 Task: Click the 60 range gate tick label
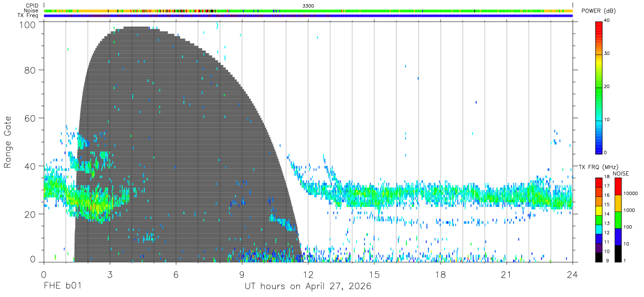tap(31, 118)
